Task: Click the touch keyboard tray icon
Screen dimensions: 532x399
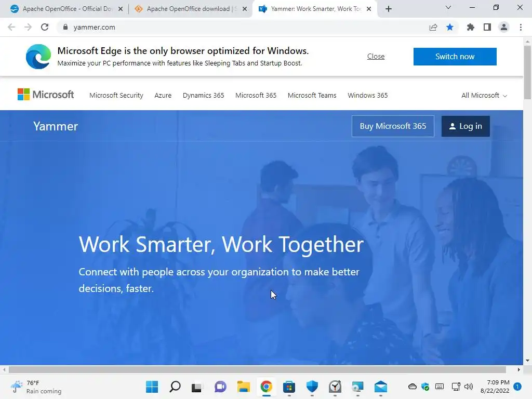Action: tap(440, 387)
